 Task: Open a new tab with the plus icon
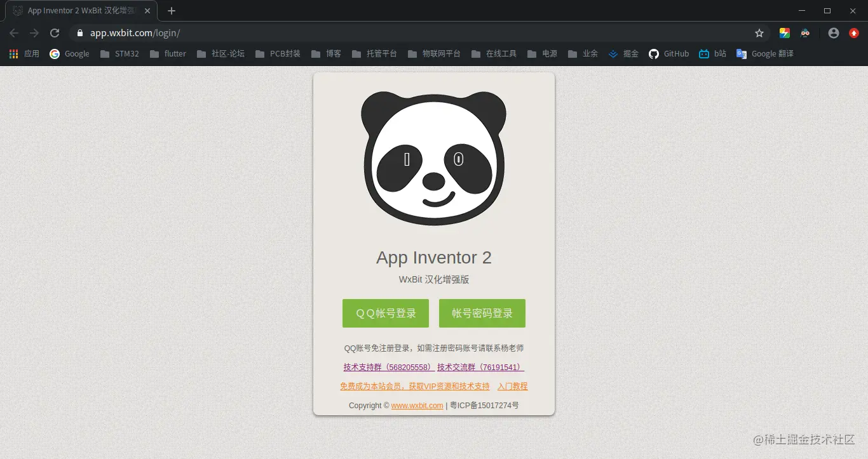click(172, 11)
